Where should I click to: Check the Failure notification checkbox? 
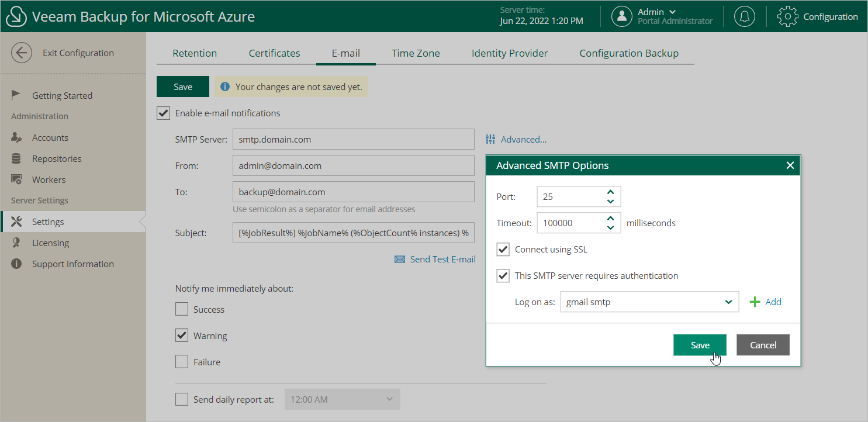(x=182, y=362)
